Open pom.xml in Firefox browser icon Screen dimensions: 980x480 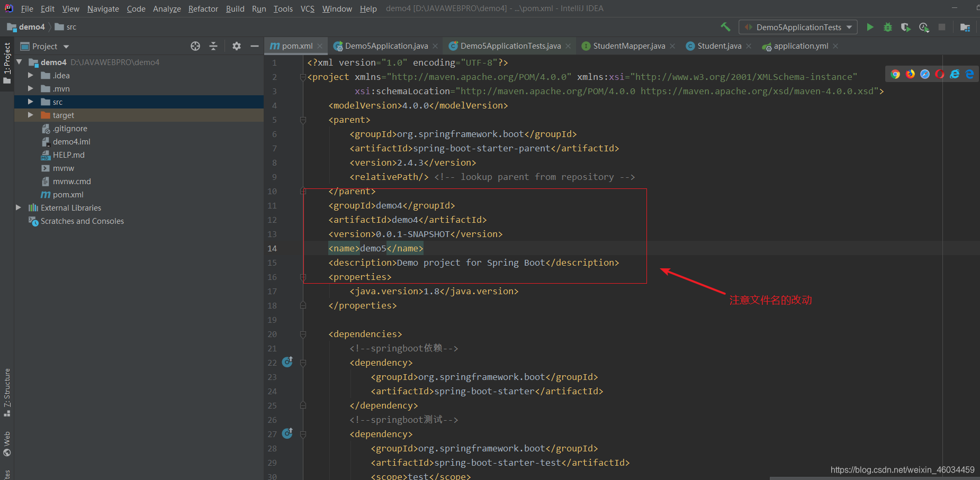910,74
